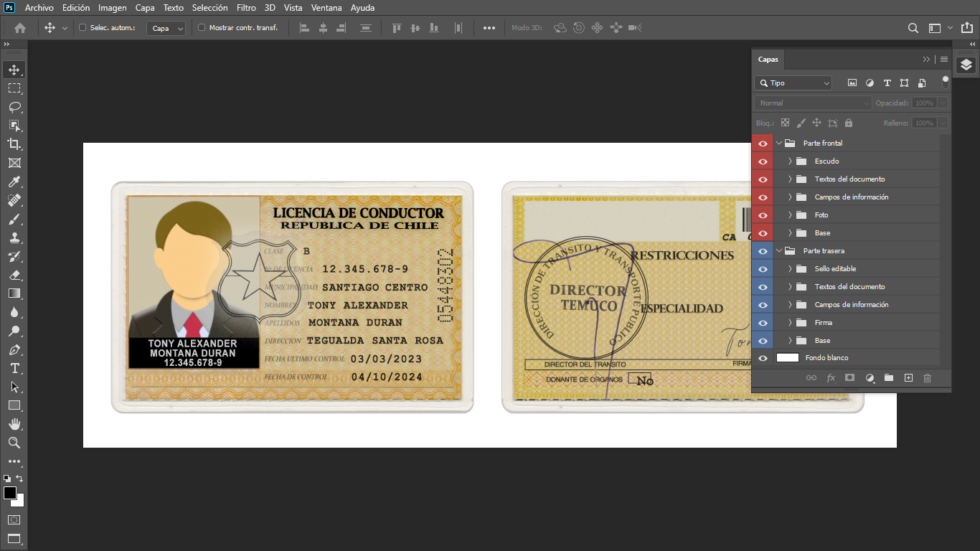Activate the Zoom tool
This screenshot has height=551, width=980.
[x=14, y=443]
